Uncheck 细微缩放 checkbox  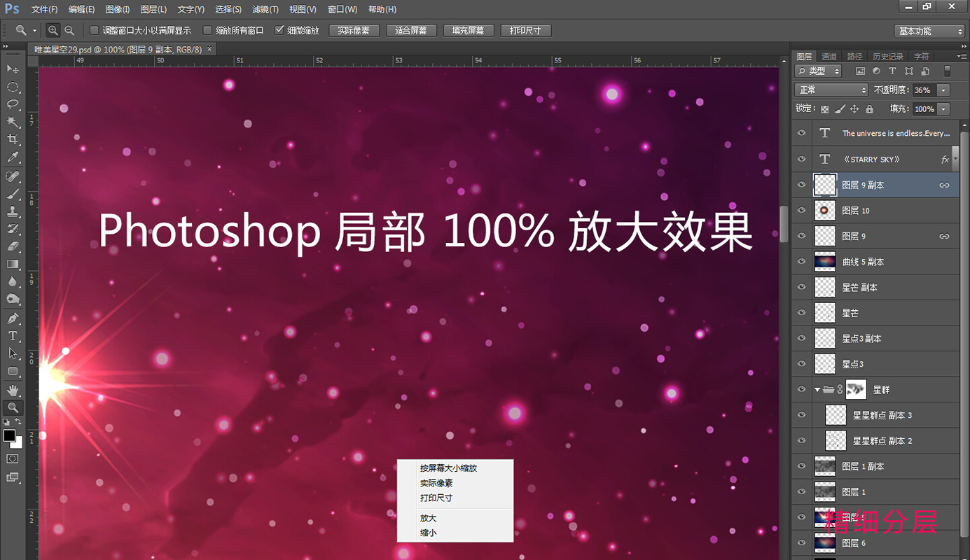pyautogui.click(x=279, y=31)
